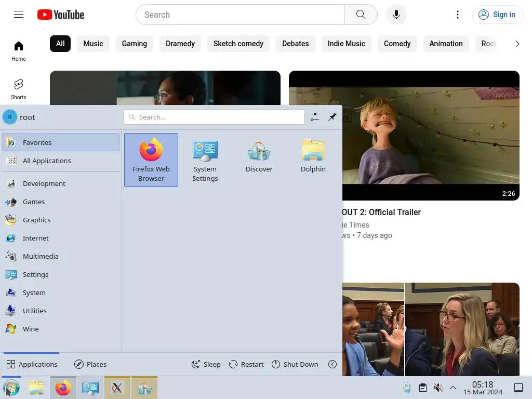Viewport: 532px width, 399px height.
Task: Switch to Firefox in the taskbar
Action: 63,388
